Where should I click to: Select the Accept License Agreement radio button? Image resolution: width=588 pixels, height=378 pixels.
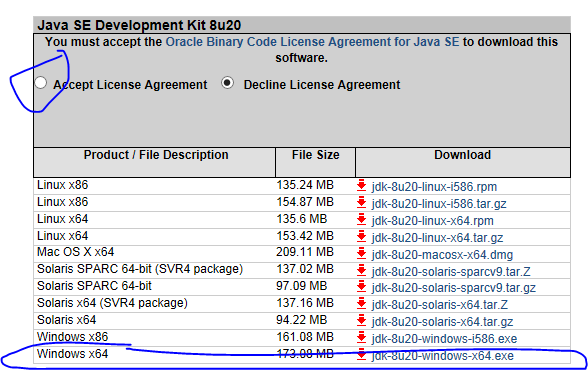tap(40, 83)
